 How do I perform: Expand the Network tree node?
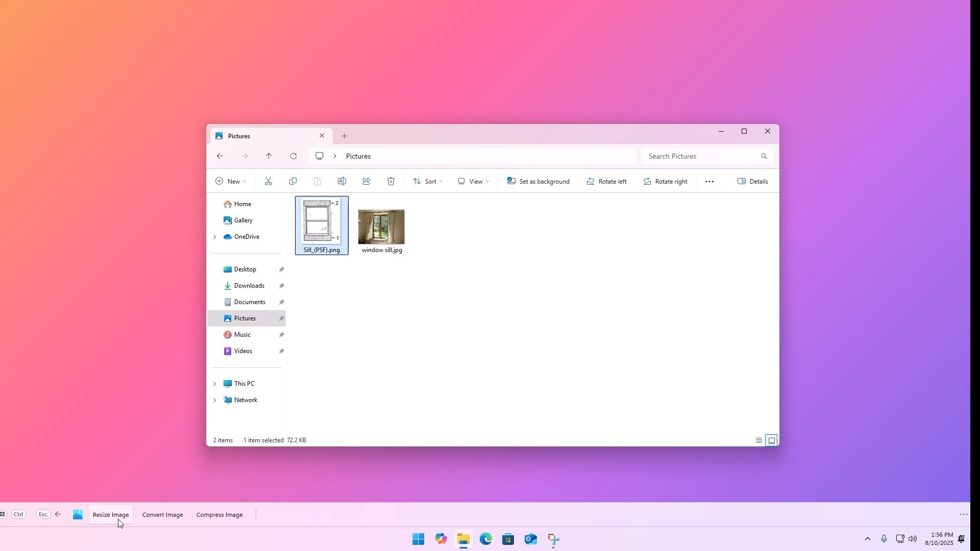[x=215, y=400]
